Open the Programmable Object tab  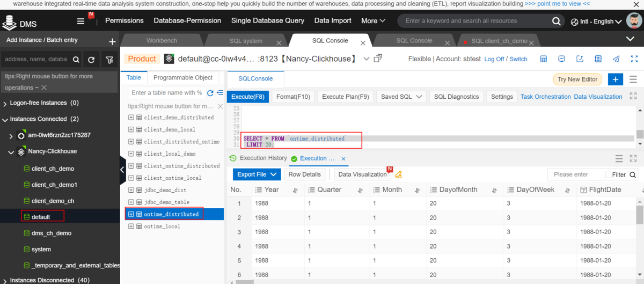(x=183, y=78)
